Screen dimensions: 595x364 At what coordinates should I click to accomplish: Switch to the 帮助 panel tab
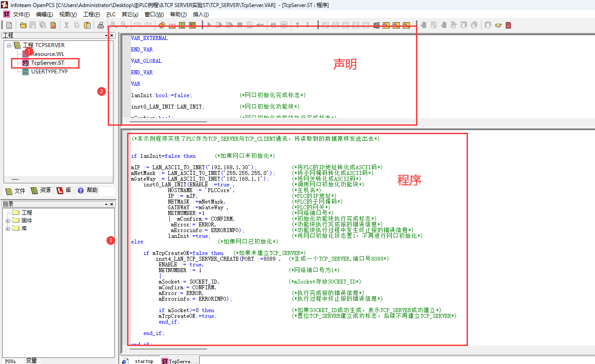tap(88, 190)
